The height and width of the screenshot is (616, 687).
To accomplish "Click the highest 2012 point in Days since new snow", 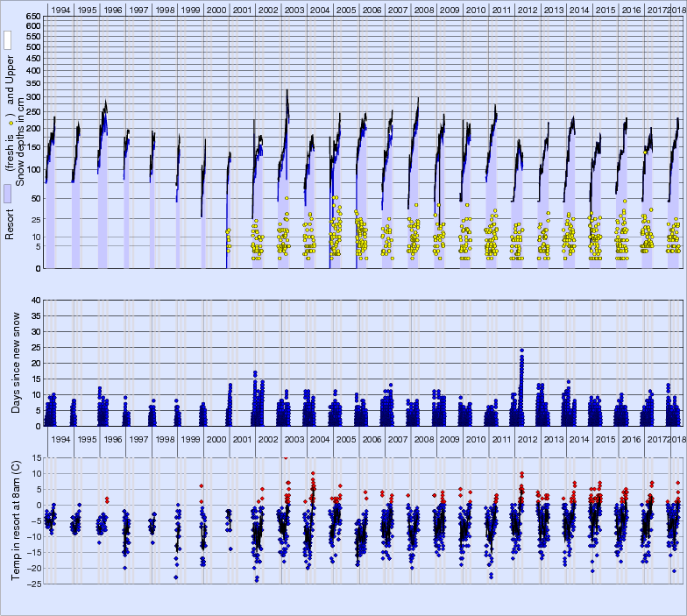I will (522, 350).
